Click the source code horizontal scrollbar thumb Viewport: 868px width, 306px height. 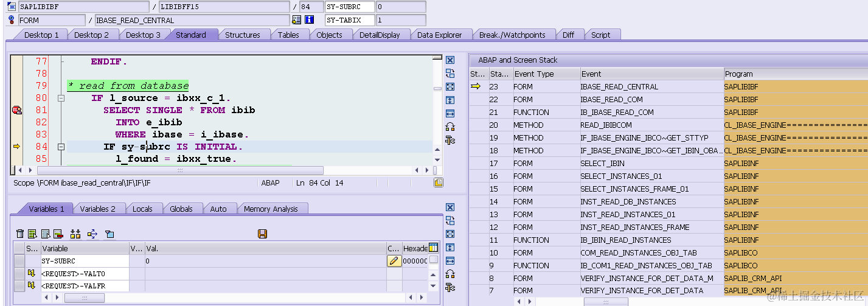click(x=179, y=170)
